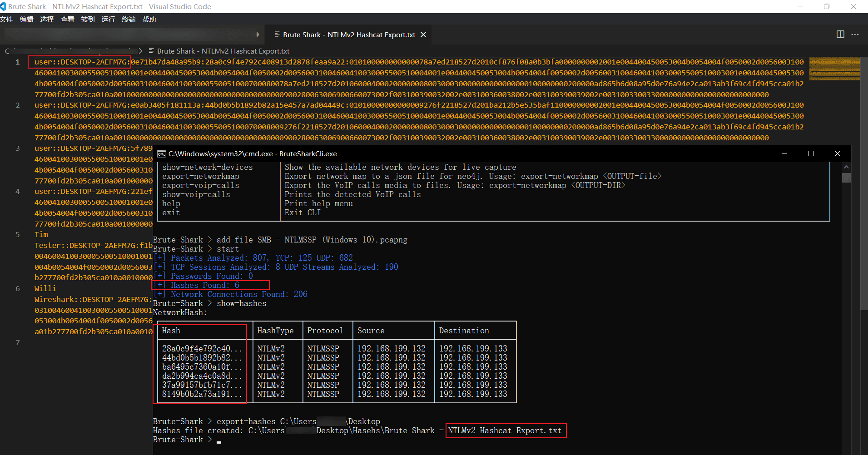Open the 转到 menu
The image size is (868, 455).
point(88,20)
